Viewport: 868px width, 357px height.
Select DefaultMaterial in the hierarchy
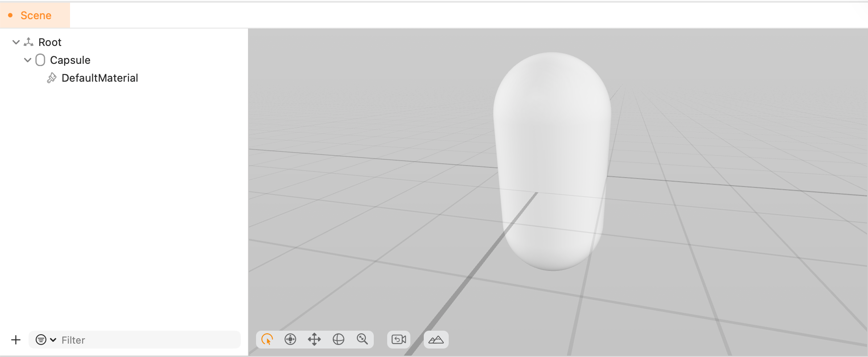pos(99,78)
